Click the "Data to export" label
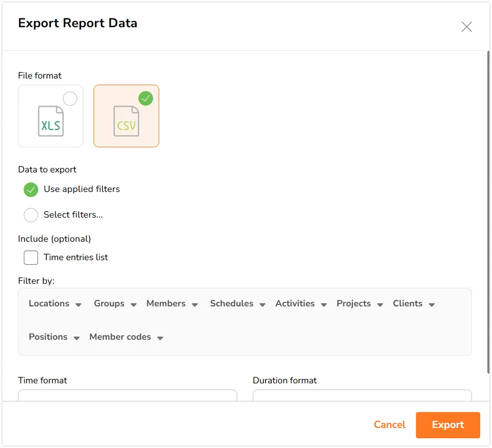Image resolution: width=492 pixels, height=448 pixels. (47, 170)
